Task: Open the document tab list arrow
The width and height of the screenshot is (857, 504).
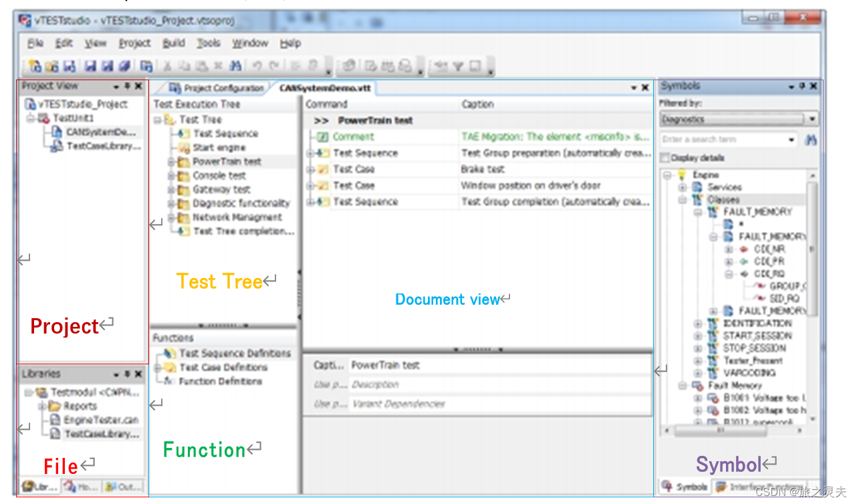Action: click(634, 88)
